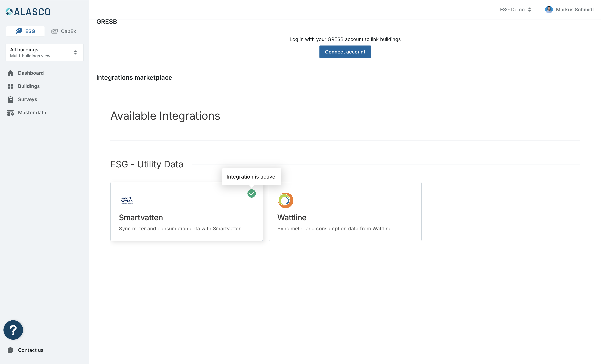Viewport: 601px width, 364px height.
Task: Open the Markus Schmidl user menu
Action: (569, 10)
